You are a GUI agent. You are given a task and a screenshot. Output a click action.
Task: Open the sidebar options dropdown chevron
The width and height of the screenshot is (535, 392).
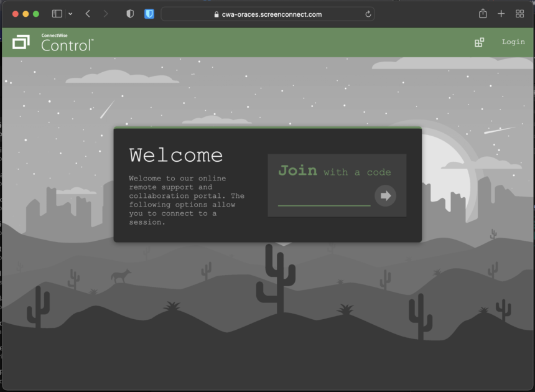tap(70, 14)
